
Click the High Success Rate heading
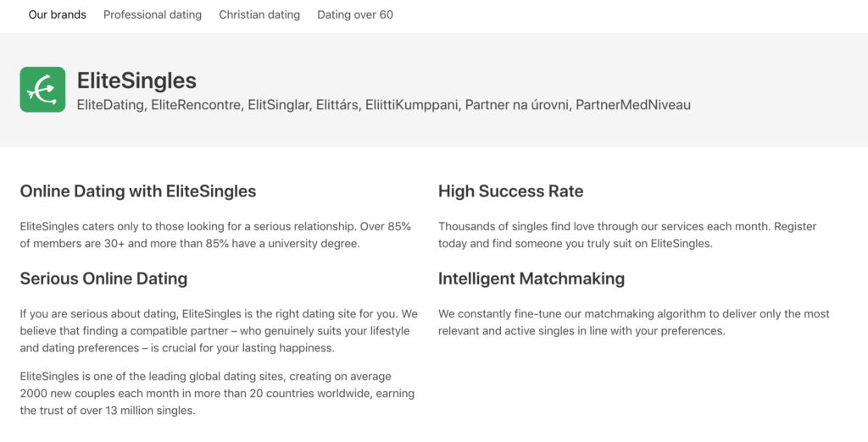511,191
